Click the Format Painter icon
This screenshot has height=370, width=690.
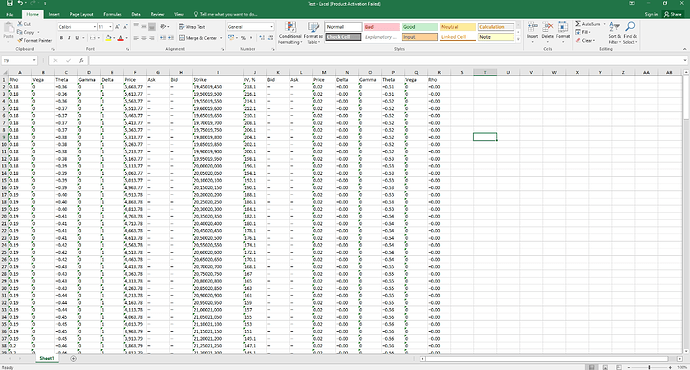click(x=20, y=40)
